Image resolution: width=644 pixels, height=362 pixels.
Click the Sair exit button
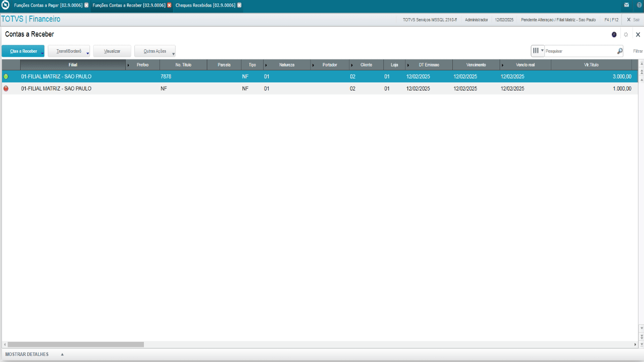[633, 20]
